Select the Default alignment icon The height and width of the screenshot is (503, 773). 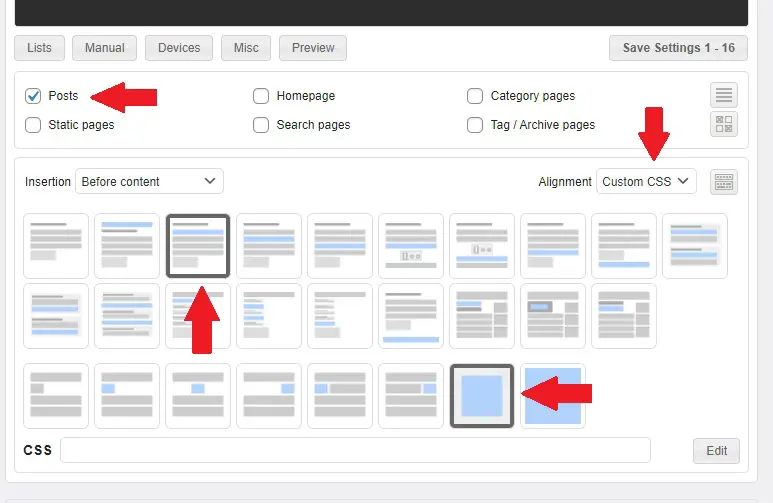(x=56, y=395)
